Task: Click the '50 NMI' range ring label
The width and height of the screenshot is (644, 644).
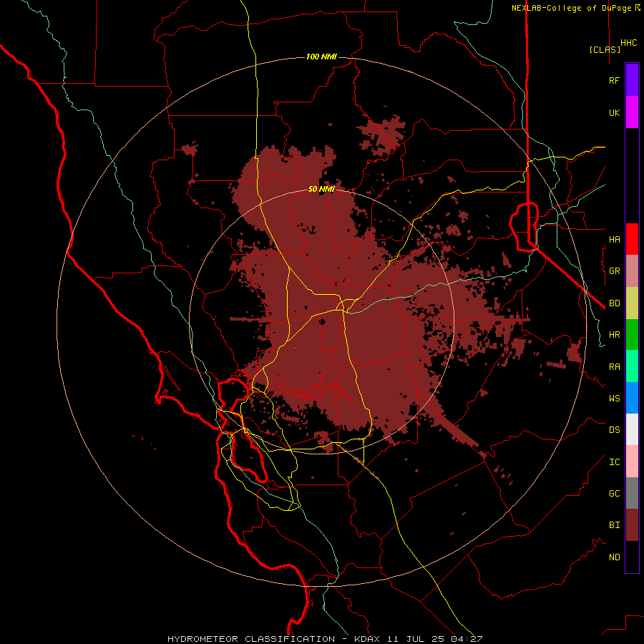Action: [x=321, y=190]
